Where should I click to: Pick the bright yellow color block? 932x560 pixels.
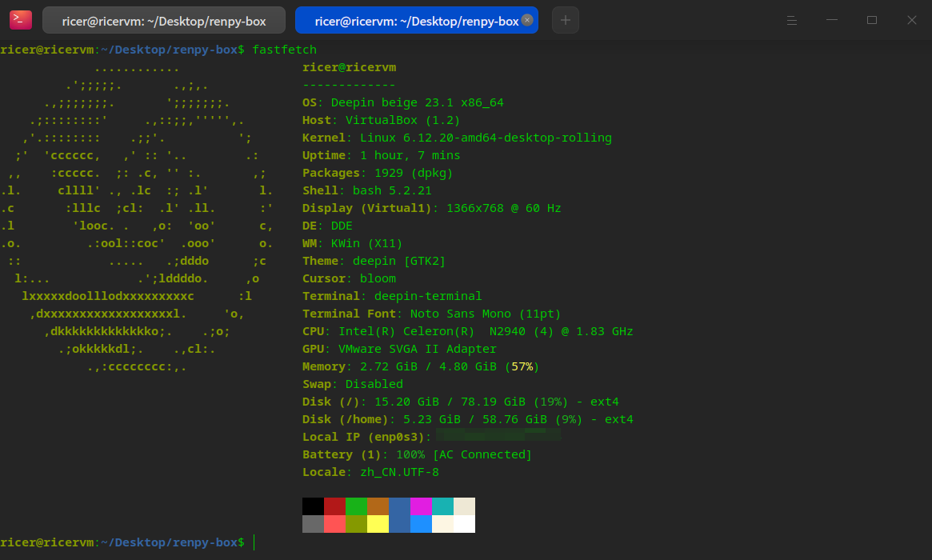tap(378, 524)
